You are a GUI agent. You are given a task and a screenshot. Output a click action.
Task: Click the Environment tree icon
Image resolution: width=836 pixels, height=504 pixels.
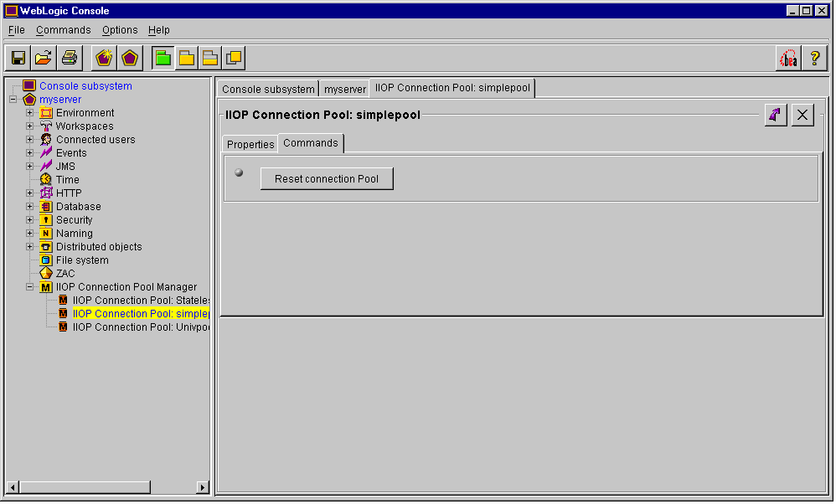[46, 113]
